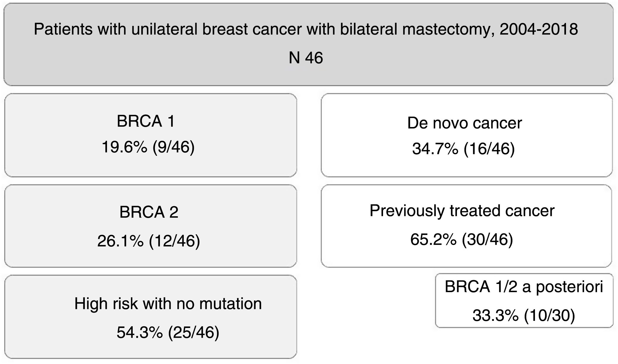Select the "De novo cancer" label
Screen dimensions: 618x364
[x=464, y=123]
